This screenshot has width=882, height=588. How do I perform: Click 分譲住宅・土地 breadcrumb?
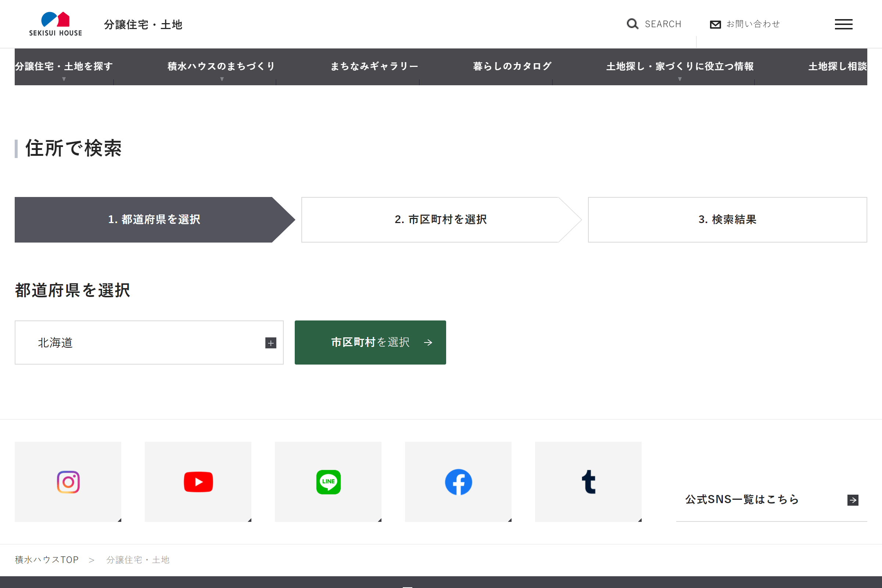(138, 560)
